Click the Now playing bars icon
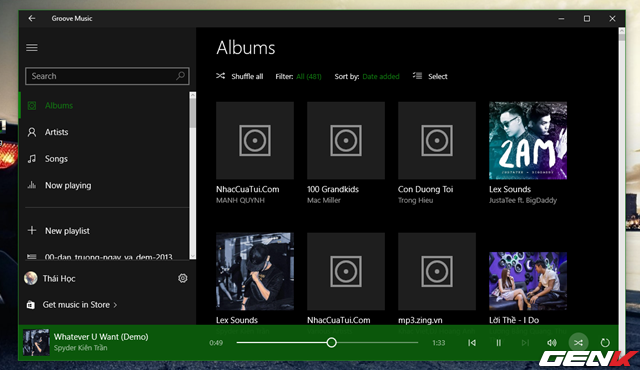640x370 pixels. (32, 186)
